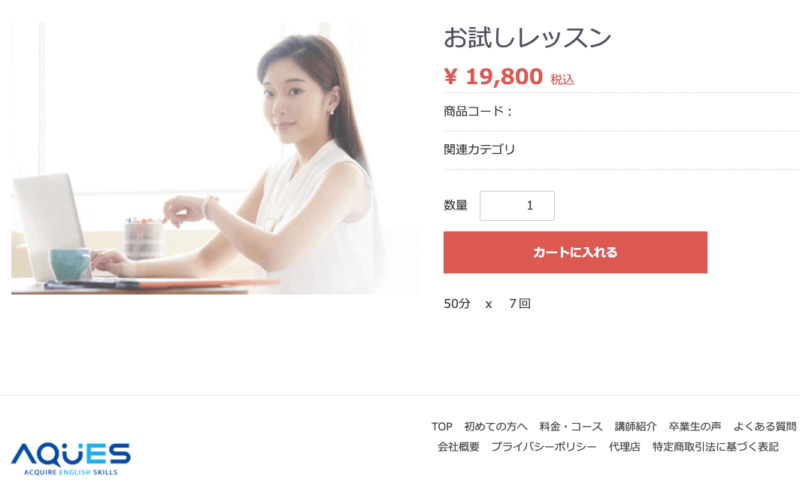Click the お試しレッスン product title
The width and height of the screenshot is (800, 486).
pyautogui.click(x=527, y=38)
